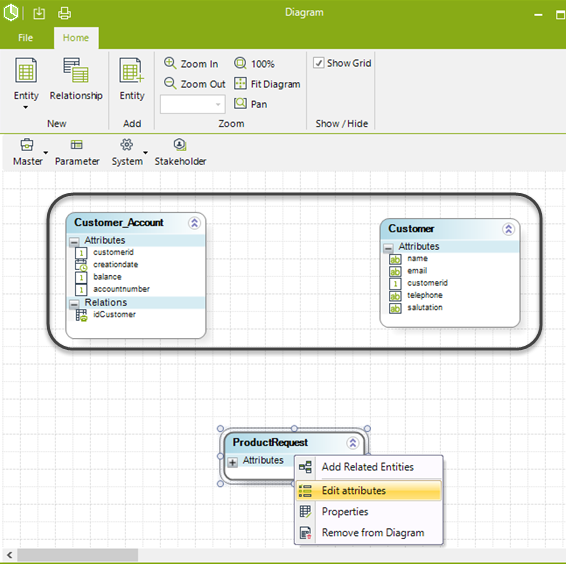Image resolution: width=566 pixels, height=564 pixels.
Task: Collapse the Customer entity with chevron button
Action: 508,229
